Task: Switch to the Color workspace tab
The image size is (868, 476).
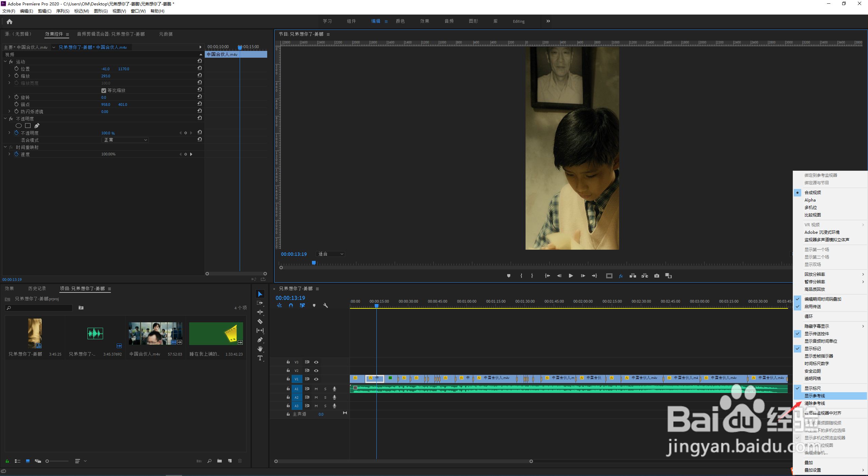Action: pyautogui.click(x=400, y=21)
